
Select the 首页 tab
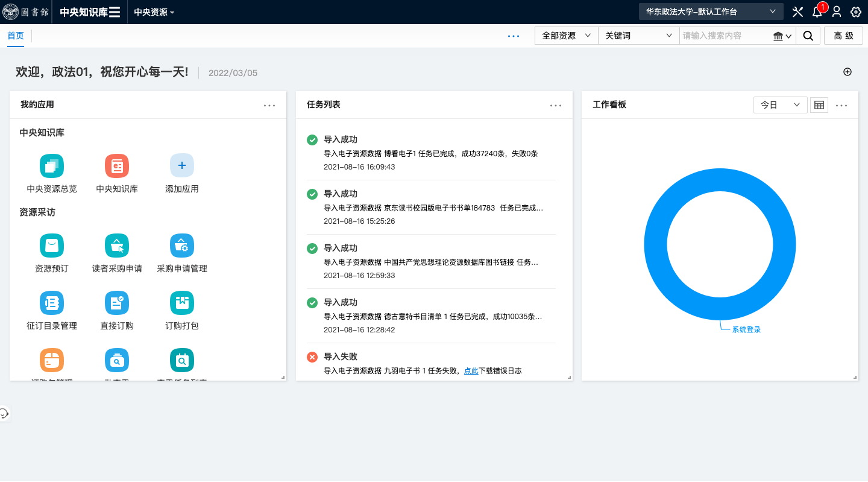pyautogui.click(x=16, y=36)
